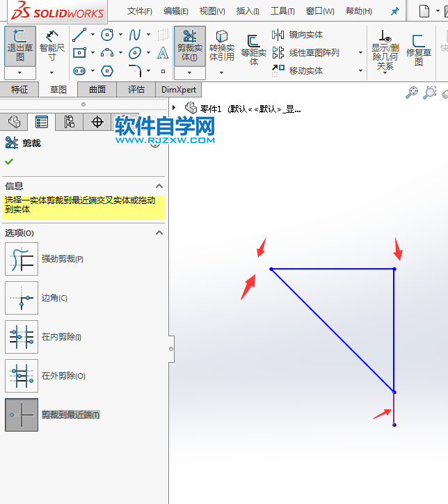Open the Spline tool dropdown arrow
The image size is (448, 504).
(149, 35)
